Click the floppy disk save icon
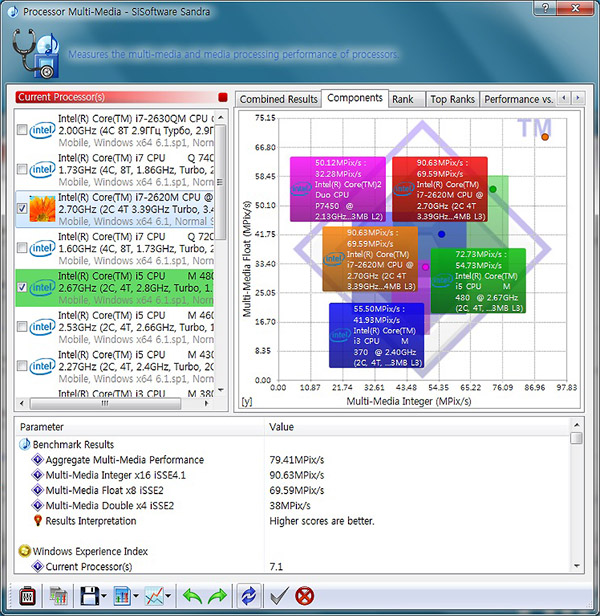 90,596
